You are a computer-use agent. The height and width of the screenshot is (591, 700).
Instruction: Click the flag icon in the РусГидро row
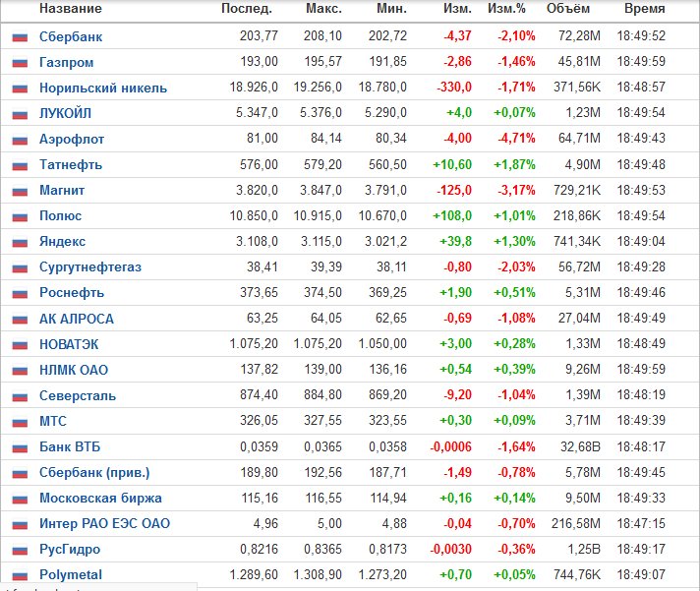20,550
